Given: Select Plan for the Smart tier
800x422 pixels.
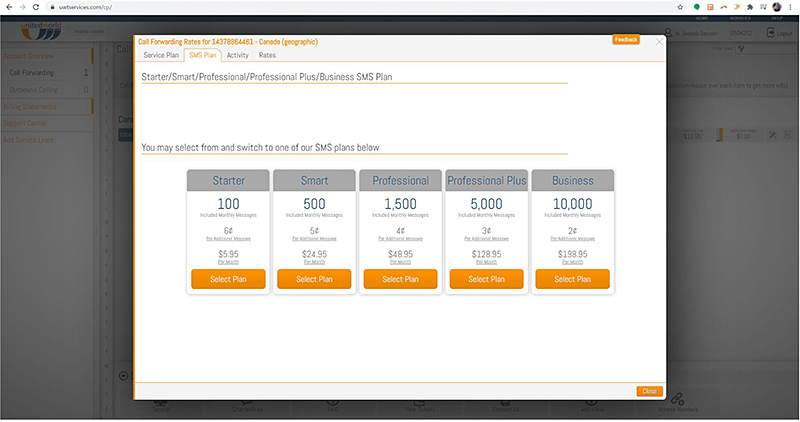Looking at the screenshot, I should (314, 279).
